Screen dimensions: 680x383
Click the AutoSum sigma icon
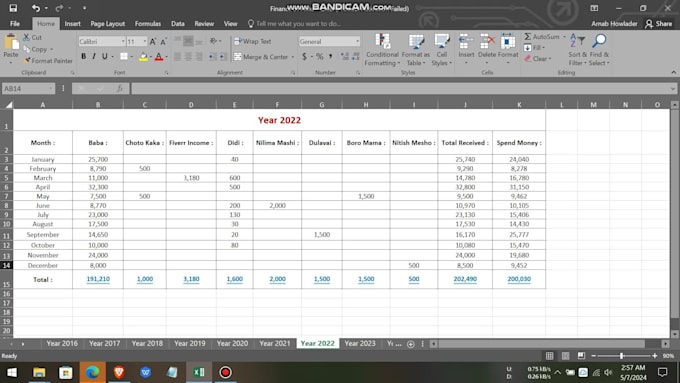point(527,36)
